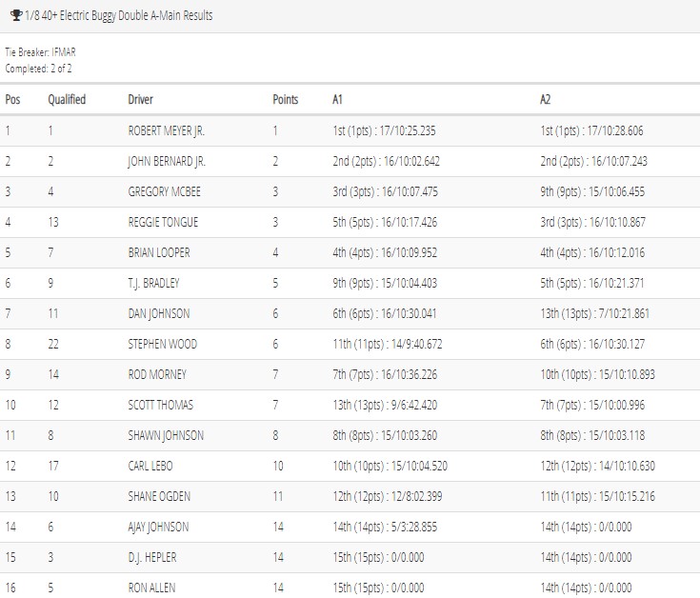This screenshot has height=598, width=700.
Task: Select RON ALLEN driver name
Action: tap(151, 588)
